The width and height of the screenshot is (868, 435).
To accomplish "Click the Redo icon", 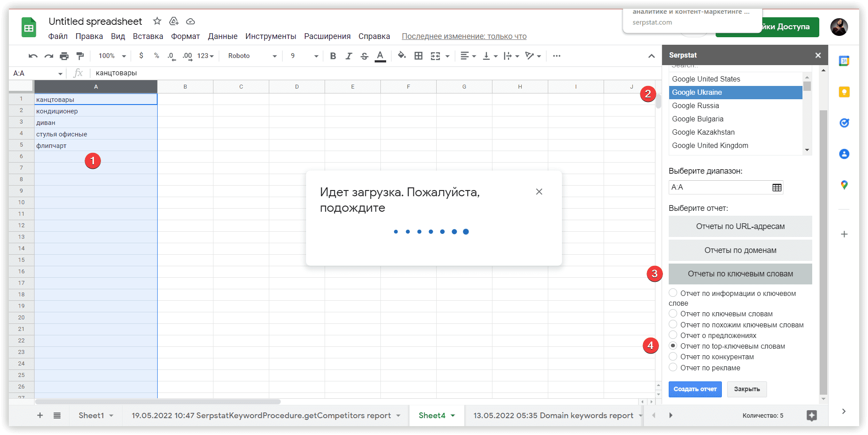I will pos(49,56).
